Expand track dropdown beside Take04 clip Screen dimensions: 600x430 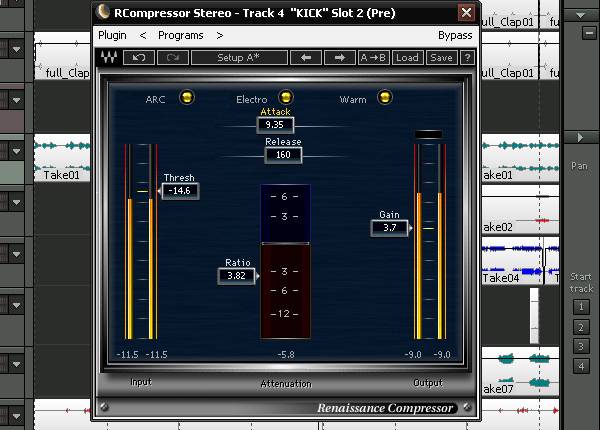[16, 254]
